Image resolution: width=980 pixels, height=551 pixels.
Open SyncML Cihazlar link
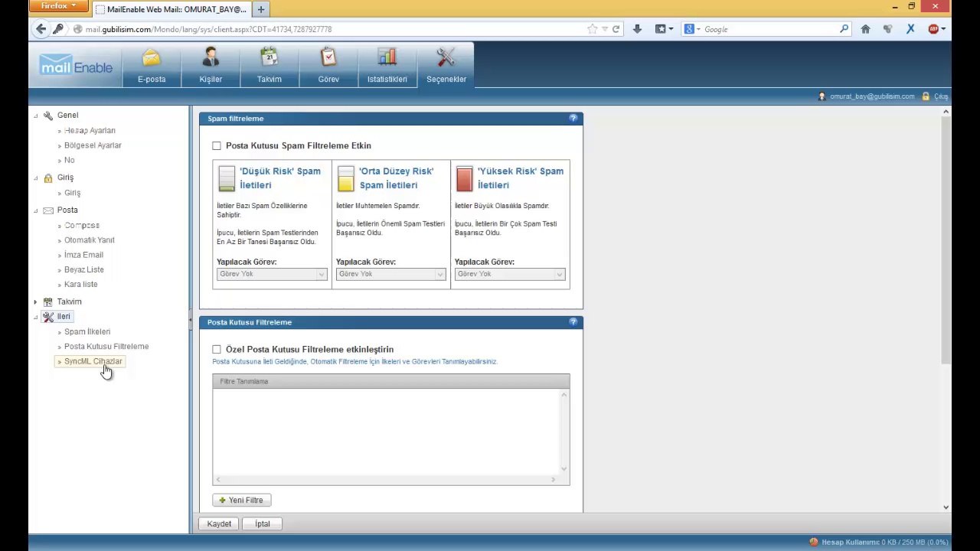93,361
